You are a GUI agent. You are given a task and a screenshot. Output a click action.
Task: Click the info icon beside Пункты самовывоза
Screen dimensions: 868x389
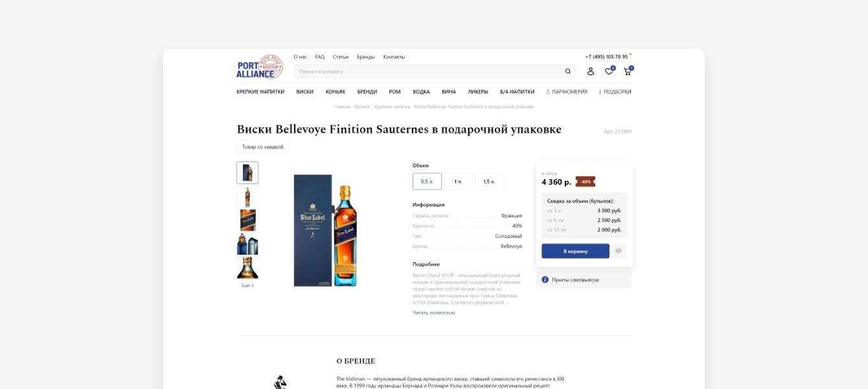pos(545,279)
